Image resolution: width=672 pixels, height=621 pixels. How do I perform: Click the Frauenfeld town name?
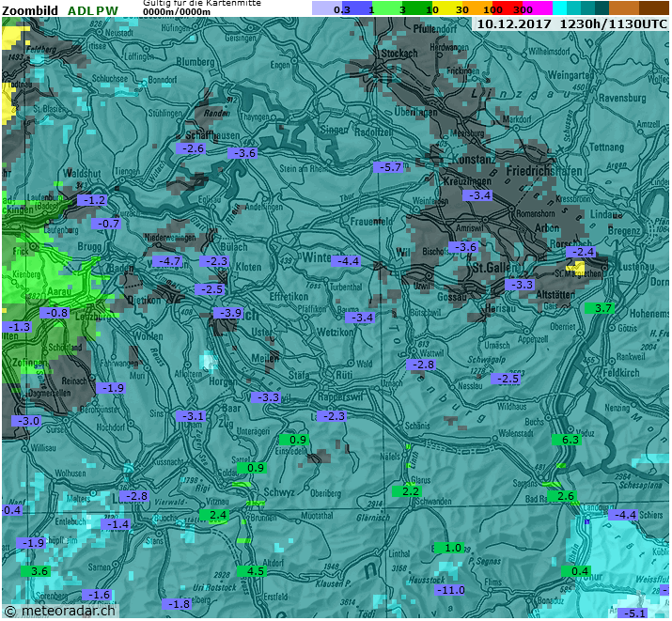tap(371, 222)
